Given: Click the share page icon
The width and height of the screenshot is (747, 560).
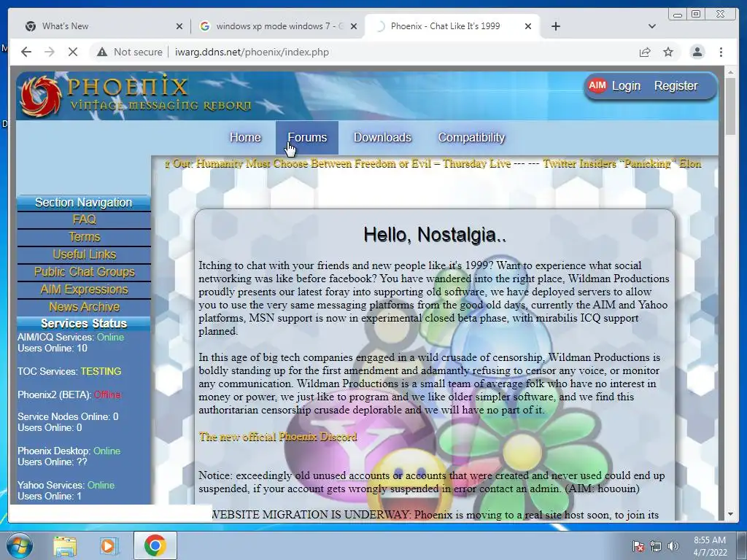Looking at the screenshot, I should pos(645,52).
